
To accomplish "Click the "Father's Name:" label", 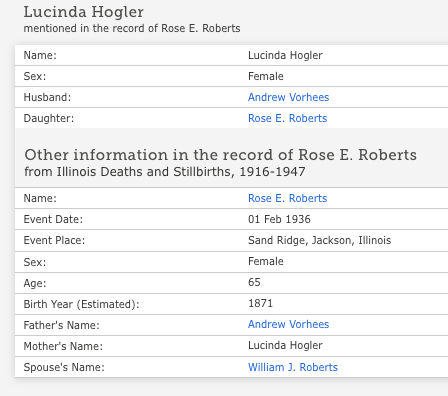I will coord(61,325).
